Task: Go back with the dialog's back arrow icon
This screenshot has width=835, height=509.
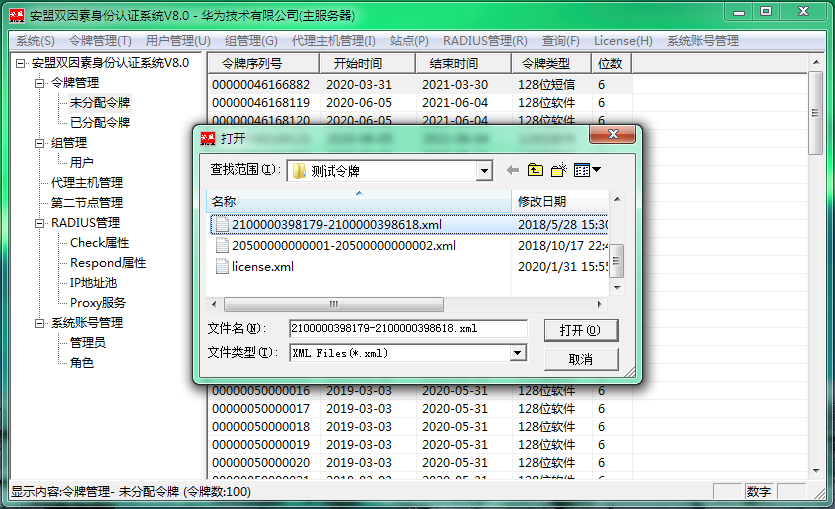Action: click(513, 170)
